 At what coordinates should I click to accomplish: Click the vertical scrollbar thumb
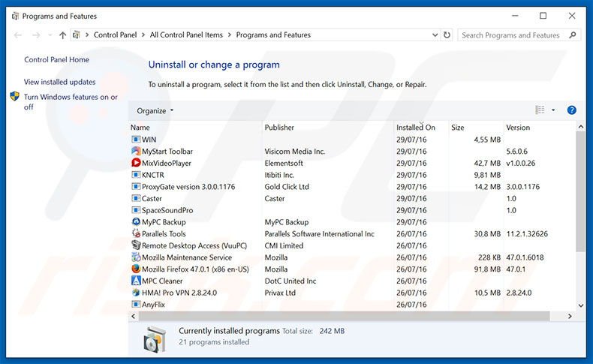tap(580, 191)
